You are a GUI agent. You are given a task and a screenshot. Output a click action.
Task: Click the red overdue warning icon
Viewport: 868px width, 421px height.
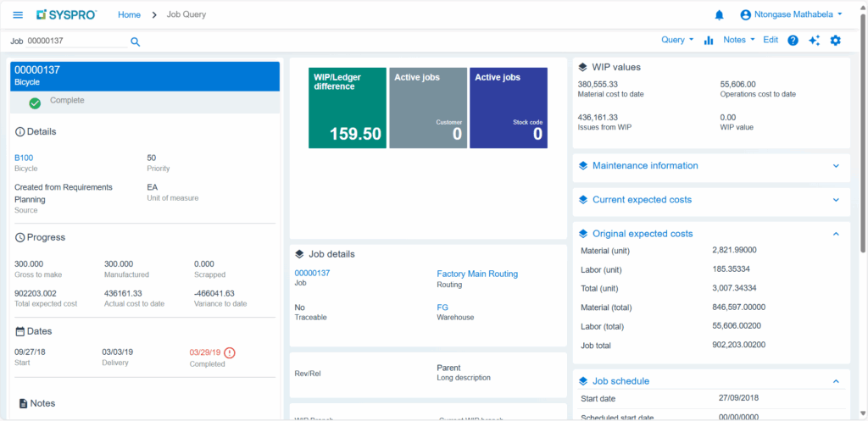[230, 353]
